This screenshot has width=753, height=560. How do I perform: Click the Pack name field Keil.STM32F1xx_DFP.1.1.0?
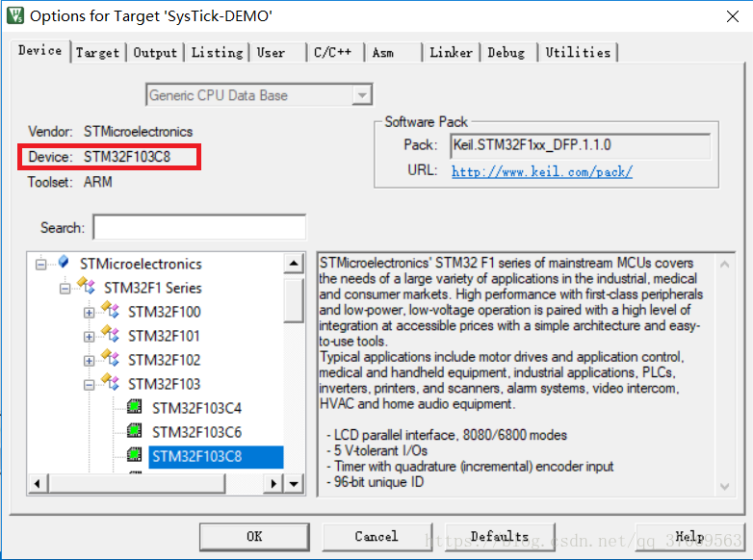580,145
